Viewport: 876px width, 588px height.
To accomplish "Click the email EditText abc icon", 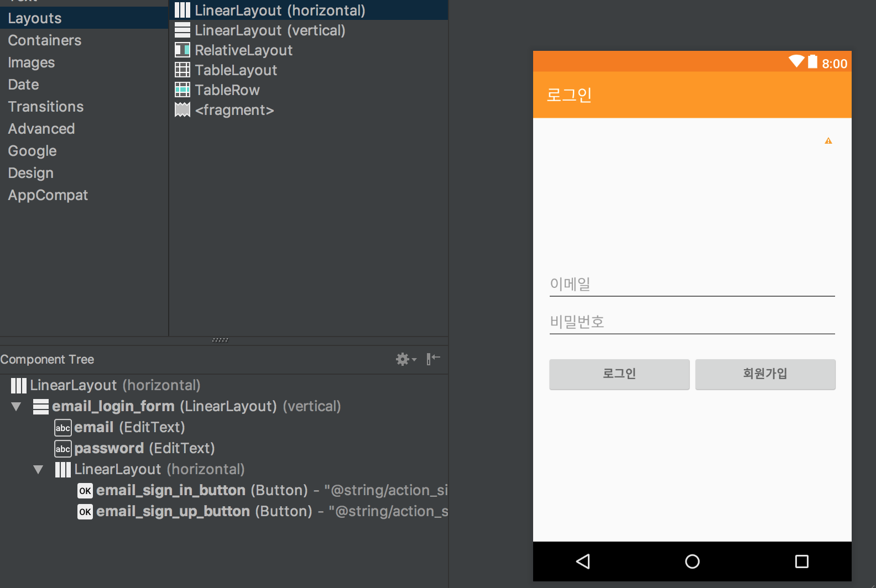I will pos(63,427).
